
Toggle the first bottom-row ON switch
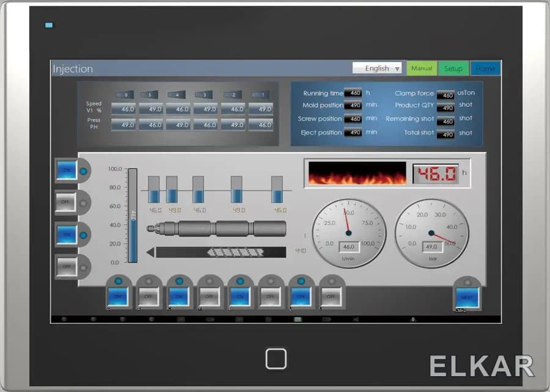click(x=118, y=296)
